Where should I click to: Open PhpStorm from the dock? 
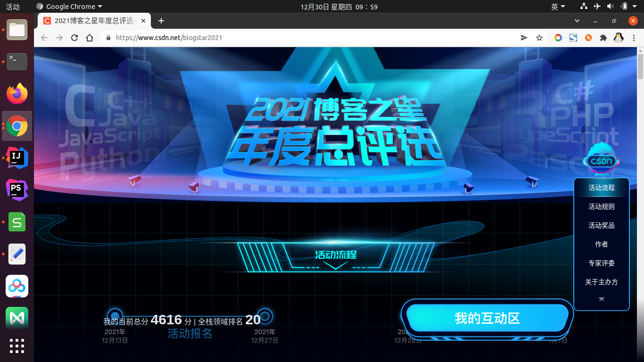[x=17, y=190]
